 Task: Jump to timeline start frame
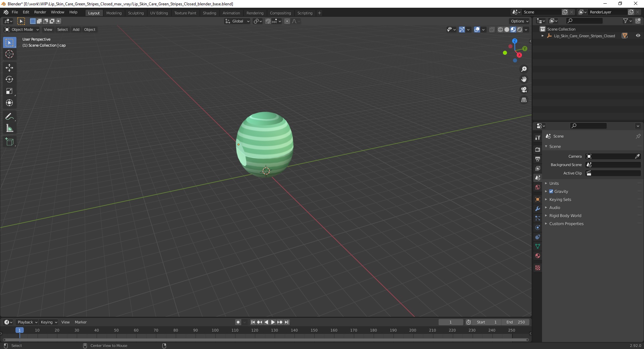click(253, 322)
